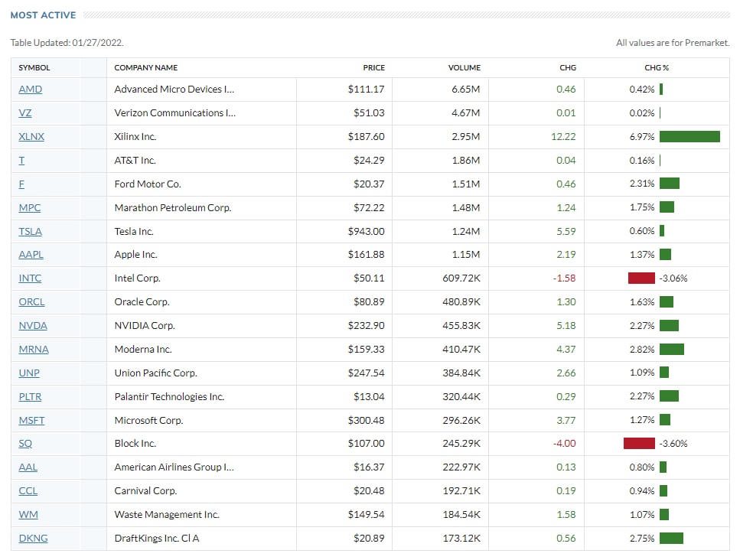The height and width of the screenshot is (560, 740).
Task: Open the VZ ticker link
Action: click(25, 112)
